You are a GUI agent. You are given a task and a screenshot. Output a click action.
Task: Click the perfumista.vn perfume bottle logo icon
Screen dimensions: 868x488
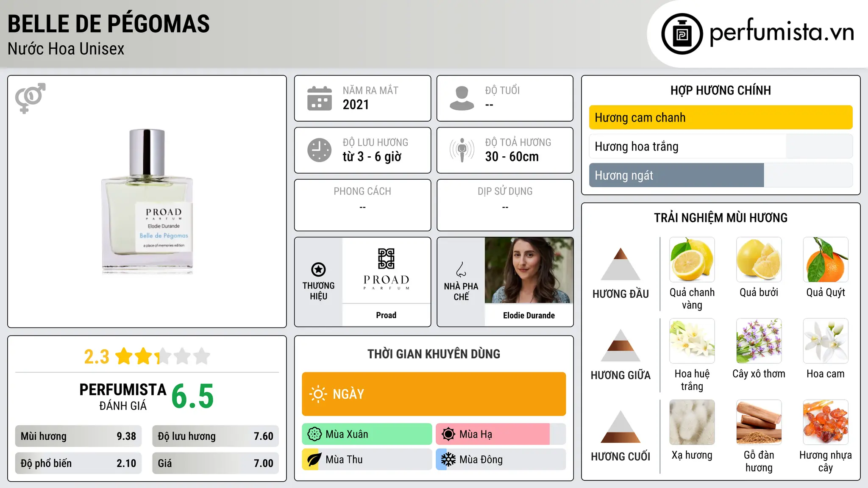coord(682,34)
